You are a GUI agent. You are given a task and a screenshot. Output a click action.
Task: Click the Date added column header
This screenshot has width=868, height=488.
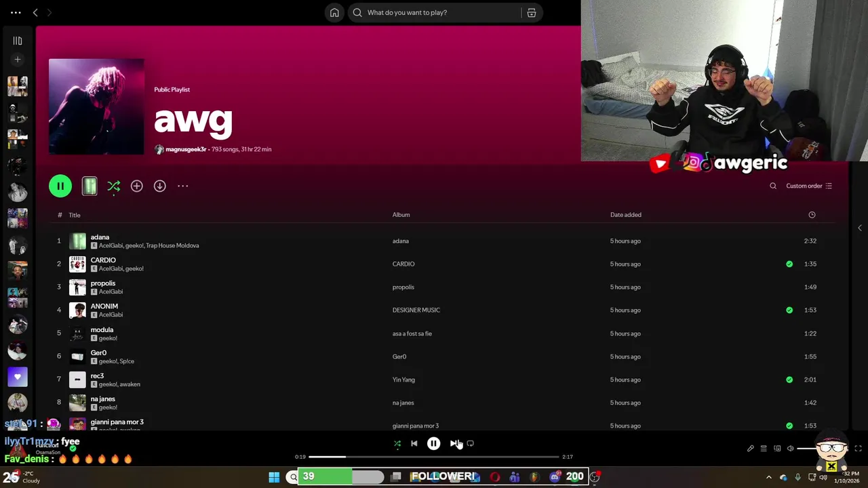pos(625,215)
